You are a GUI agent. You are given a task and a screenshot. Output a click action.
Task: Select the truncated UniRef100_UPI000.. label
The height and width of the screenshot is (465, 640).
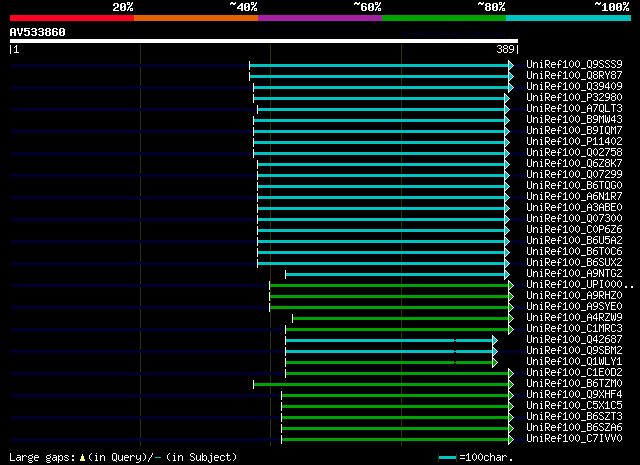(x=580, y=285)
